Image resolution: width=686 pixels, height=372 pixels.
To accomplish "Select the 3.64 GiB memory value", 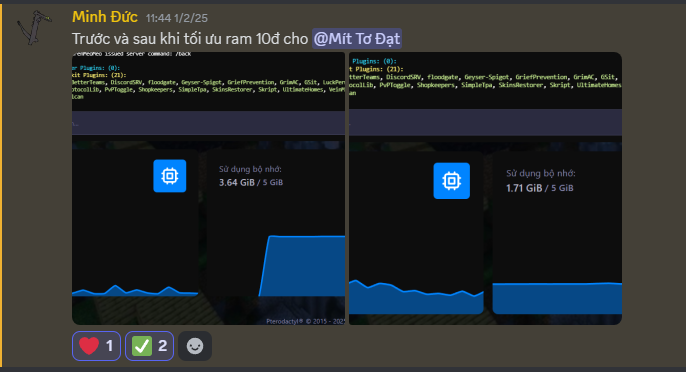I will tap(237, 182).
